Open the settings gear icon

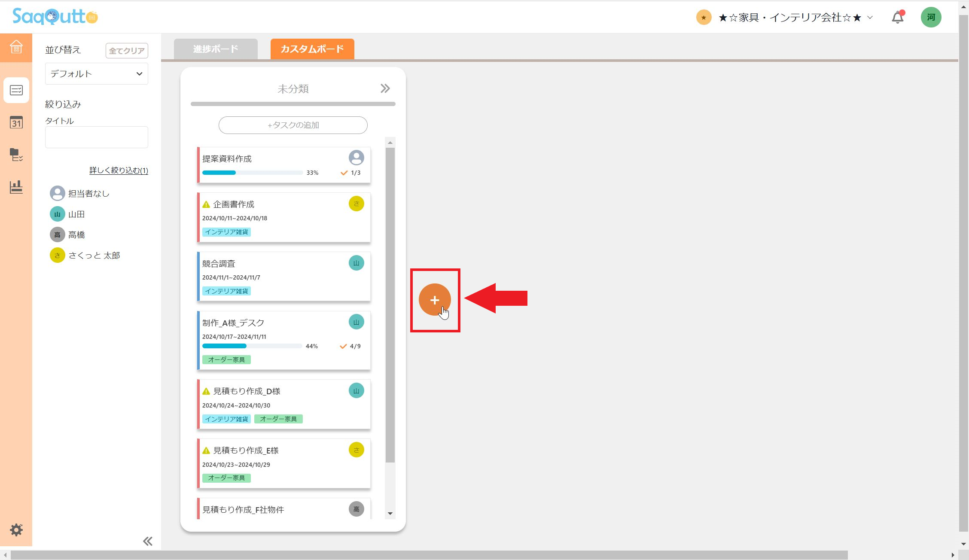[x=16, y=530]
